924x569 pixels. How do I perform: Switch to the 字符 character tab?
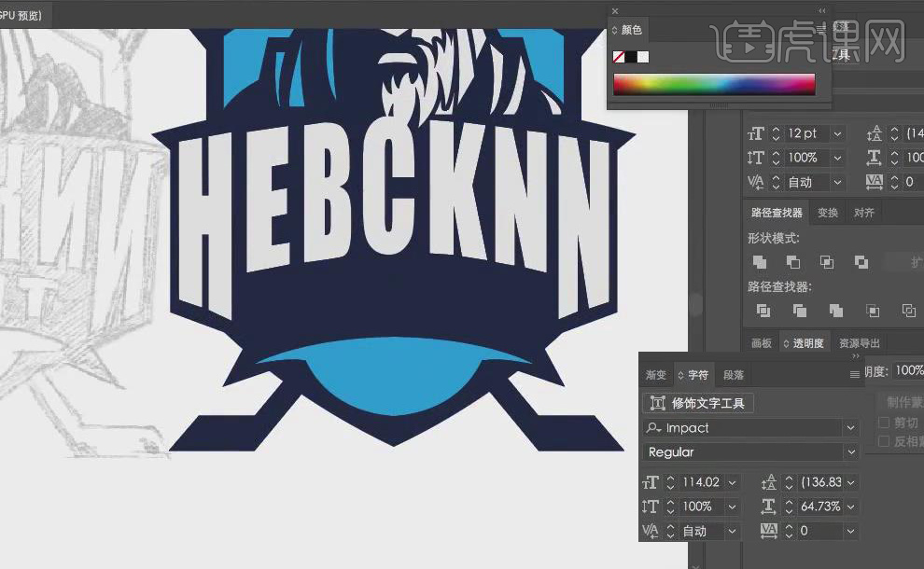pos(693,375)
